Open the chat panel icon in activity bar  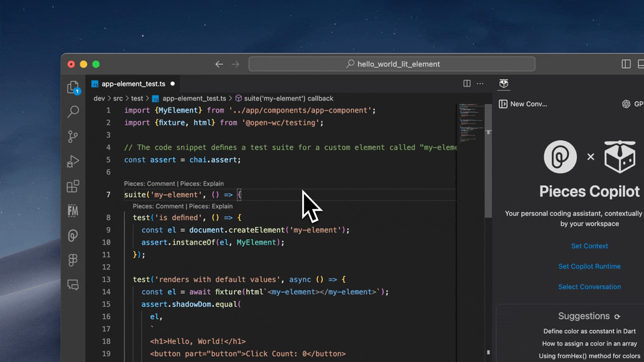72,284
